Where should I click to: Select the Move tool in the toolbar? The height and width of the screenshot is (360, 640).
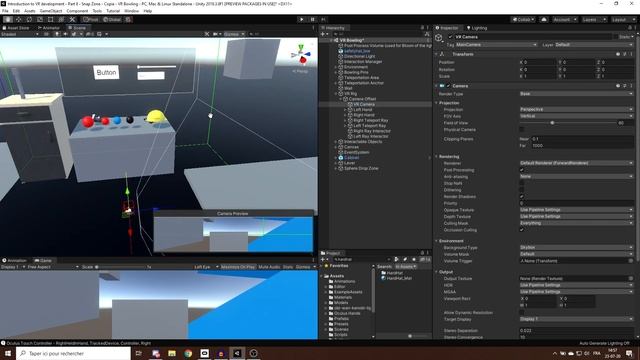(18, 19)
